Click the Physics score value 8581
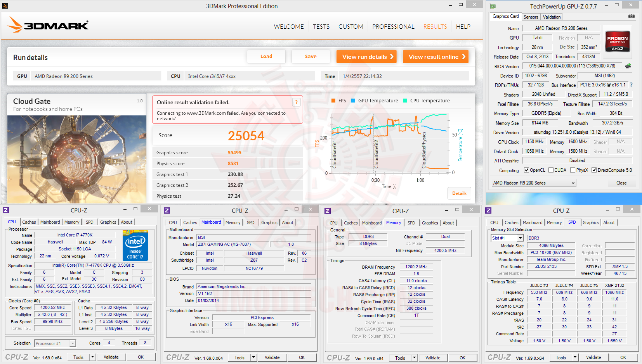The image size is (642, 364). pyautogui.click(x=233, y=164)
